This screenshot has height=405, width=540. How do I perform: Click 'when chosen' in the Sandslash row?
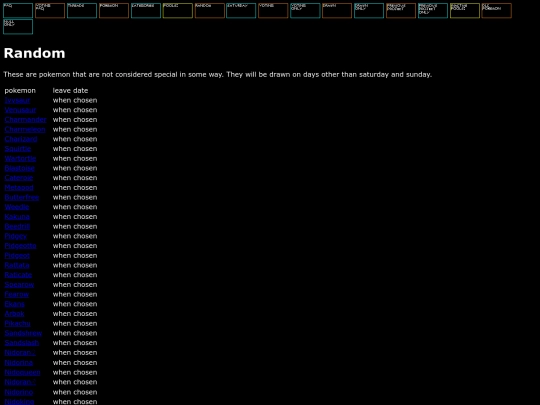tap(75, 343)
